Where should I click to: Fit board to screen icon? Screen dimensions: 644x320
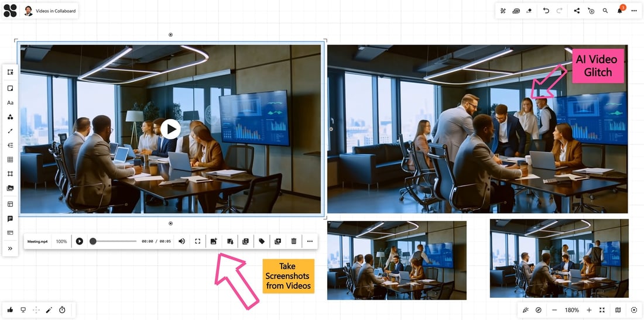pyautogui.click(x=602, y=310)
